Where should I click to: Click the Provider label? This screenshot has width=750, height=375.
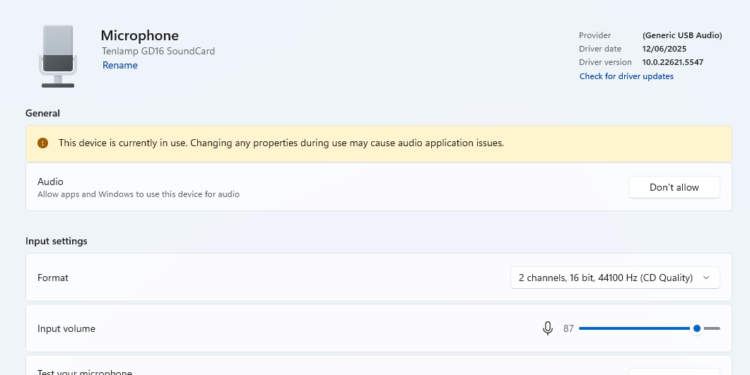[x=595, y=35]
